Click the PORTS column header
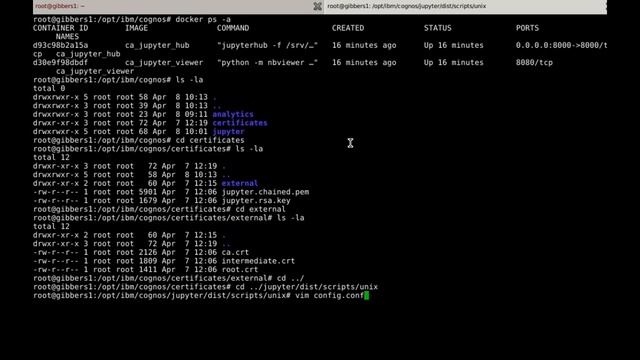The image size is (640, 360). coord(527,28)
